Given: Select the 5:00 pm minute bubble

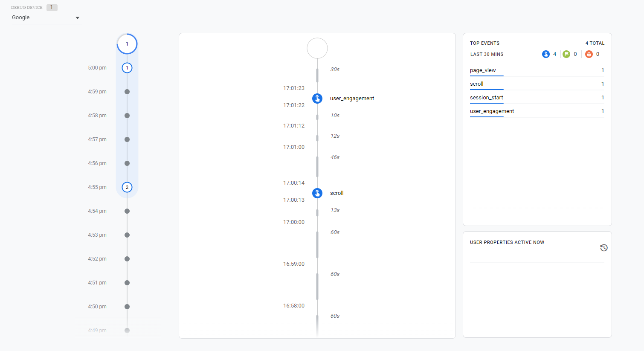Looking at the screenshot, I should 127,68.
